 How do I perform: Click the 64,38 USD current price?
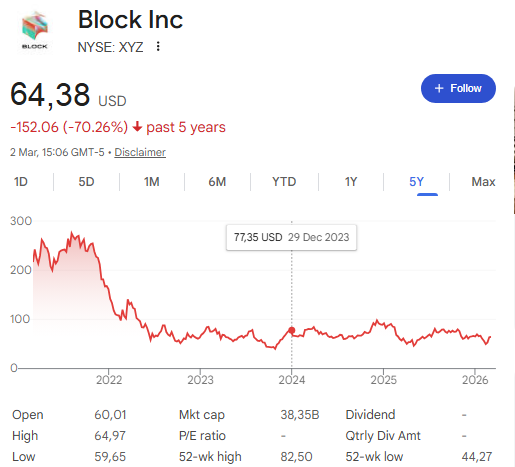click(68, 95)
